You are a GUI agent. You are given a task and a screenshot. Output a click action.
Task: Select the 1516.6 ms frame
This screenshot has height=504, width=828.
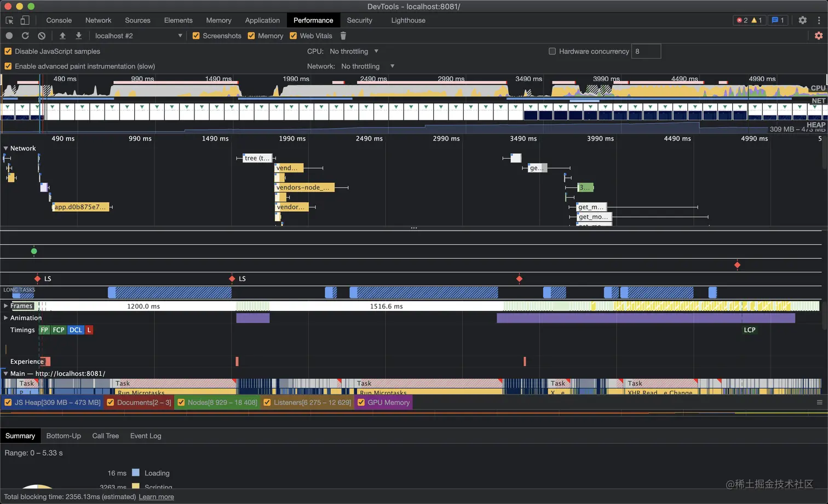point(386,306)
